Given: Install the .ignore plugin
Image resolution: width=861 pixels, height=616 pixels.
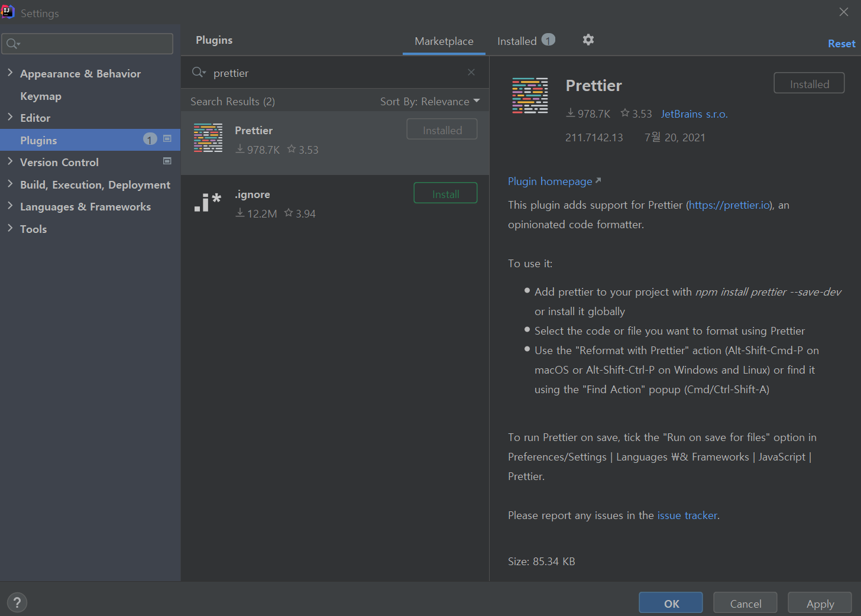Looking at the screenshot, I should click(445, 193).
